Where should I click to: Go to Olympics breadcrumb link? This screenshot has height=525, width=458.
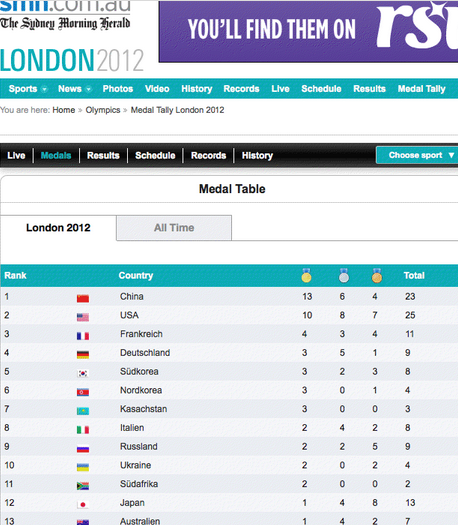click(x=103, y=110)
